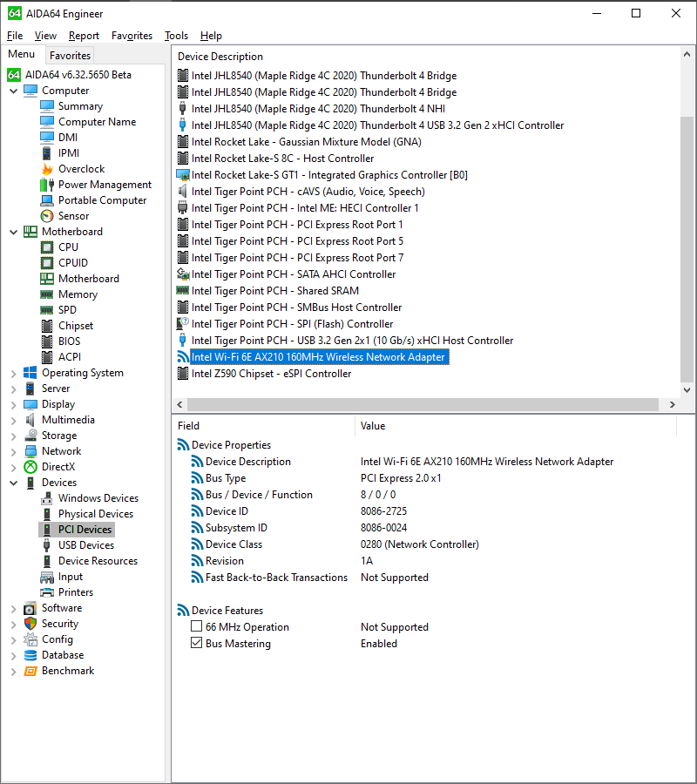The height and width of the screenshot is (784, 697).
Task: Collapse the Motherboard tree node
Action: pos(13,232)
